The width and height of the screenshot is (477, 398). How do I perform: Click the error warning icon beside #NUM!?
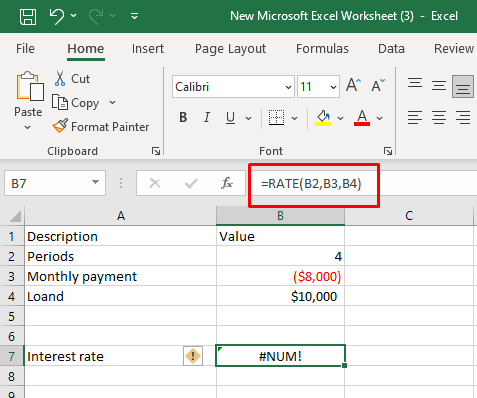pos(193,356)
